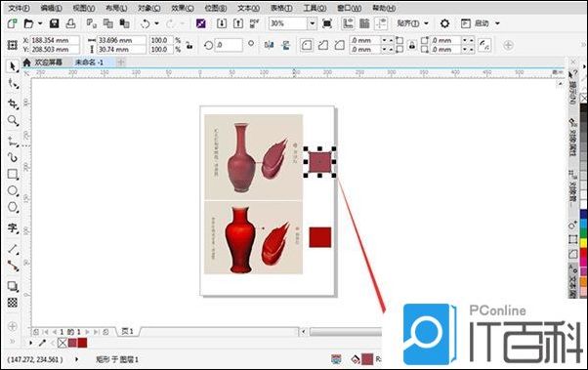Select the Round corner option
Screen dimensions: 588x370
(x=307, y=45)
